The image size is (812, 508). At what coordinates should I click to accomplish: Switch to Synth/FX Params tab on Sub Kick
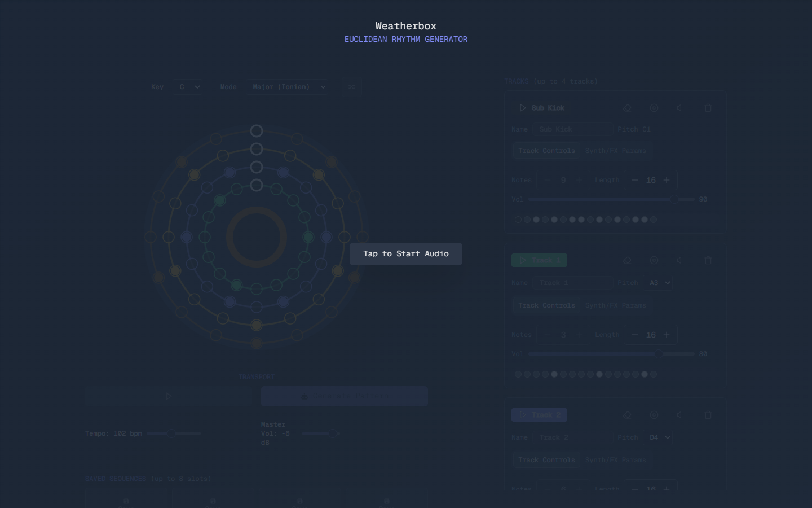pos(615,151)
